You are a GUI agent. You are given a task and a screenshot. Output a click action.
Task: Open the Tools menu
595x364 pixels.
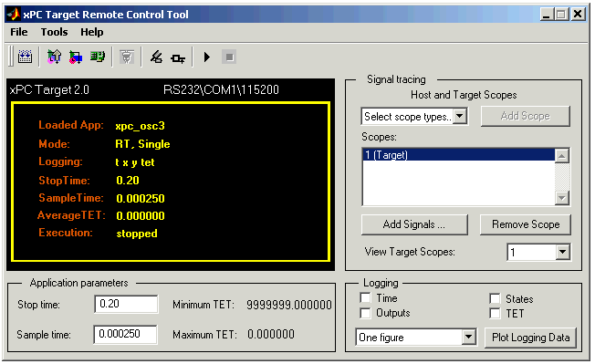click(54, 32)
